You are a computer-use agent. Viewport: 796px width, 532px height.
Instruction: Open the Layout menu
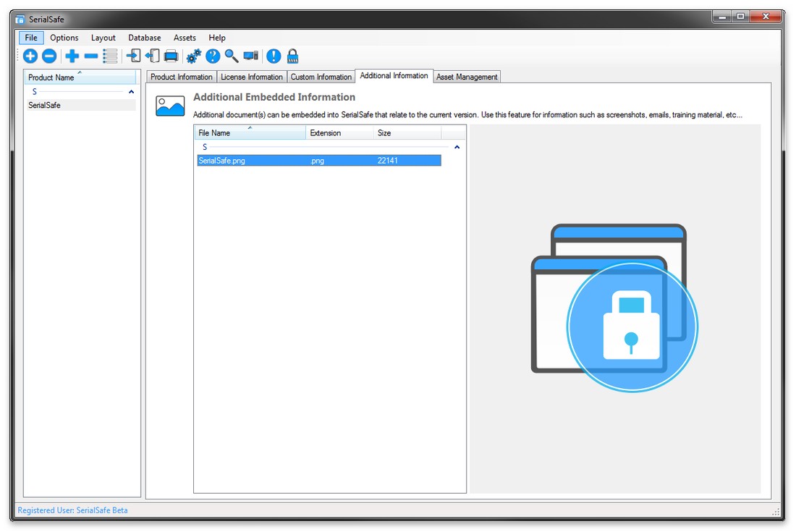tap(103, 38)
